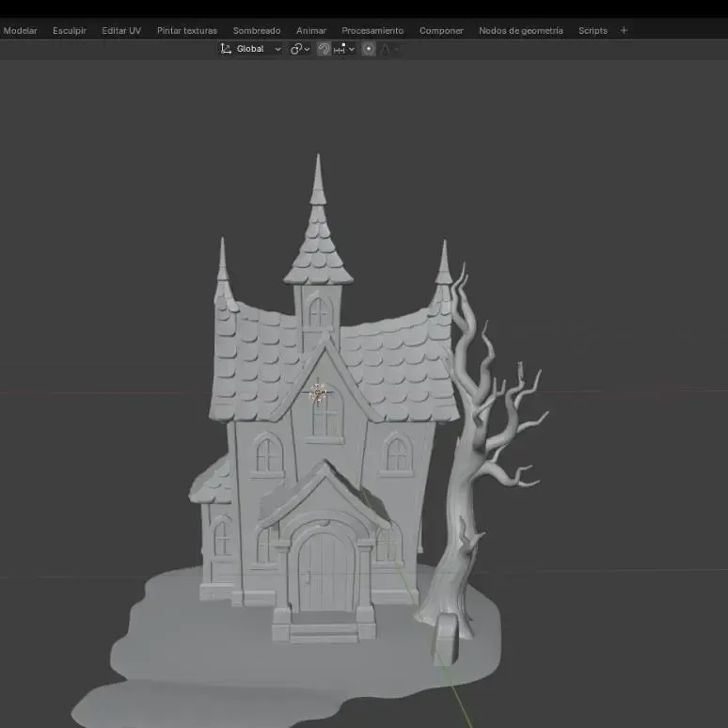Open the Editar UV workspace tab
The width and height of the screenshot is (728, 728).
pos(121,31)
